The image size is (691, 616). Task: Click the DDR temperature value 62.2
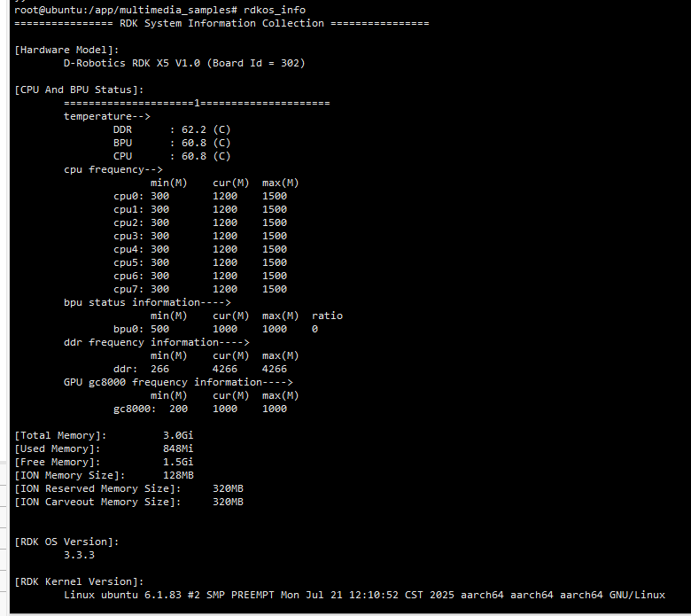click(194, 129)
